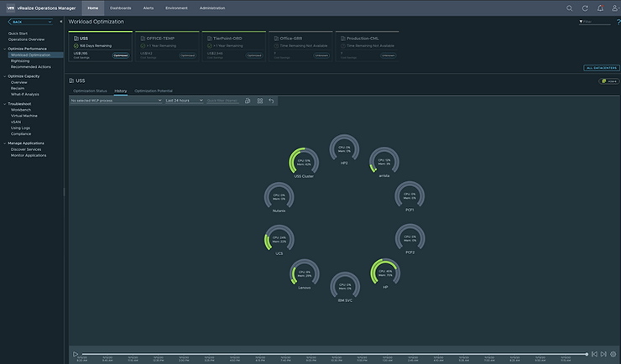Open the BACK dropdown in sidebar
The width and height of the screenshot is (621, 364).
click(x=30, y=22)
